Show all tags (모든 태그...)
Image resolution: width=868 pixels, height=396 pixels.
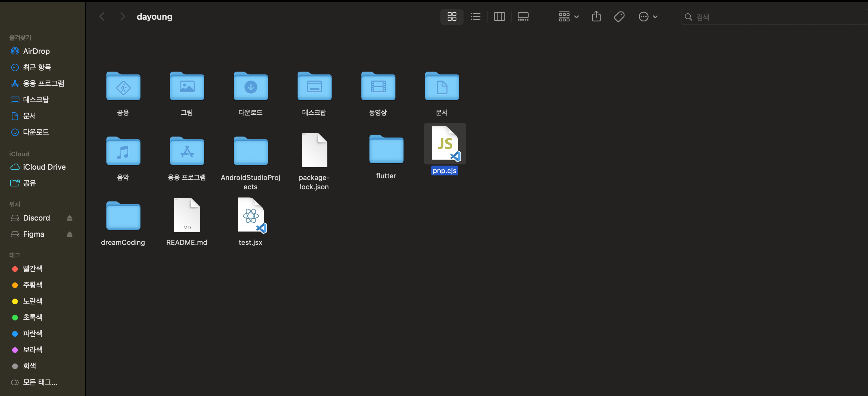click(39, 382)
